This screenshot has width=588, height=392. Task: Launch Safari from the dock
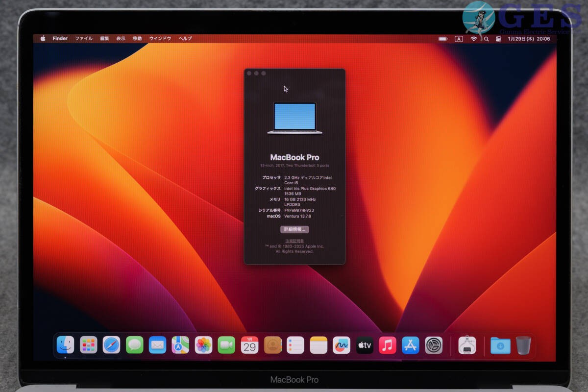point(111,345)
